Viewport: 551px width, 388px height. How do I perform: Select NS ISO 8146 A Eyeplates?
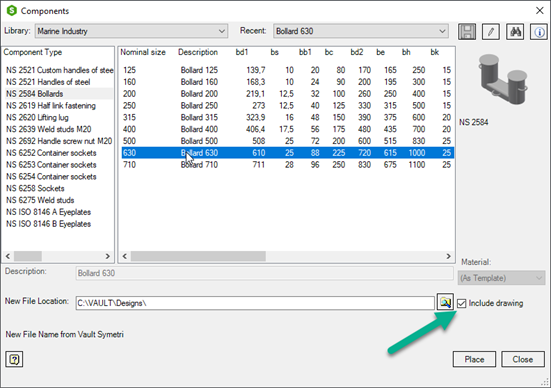tap(48, 212)
